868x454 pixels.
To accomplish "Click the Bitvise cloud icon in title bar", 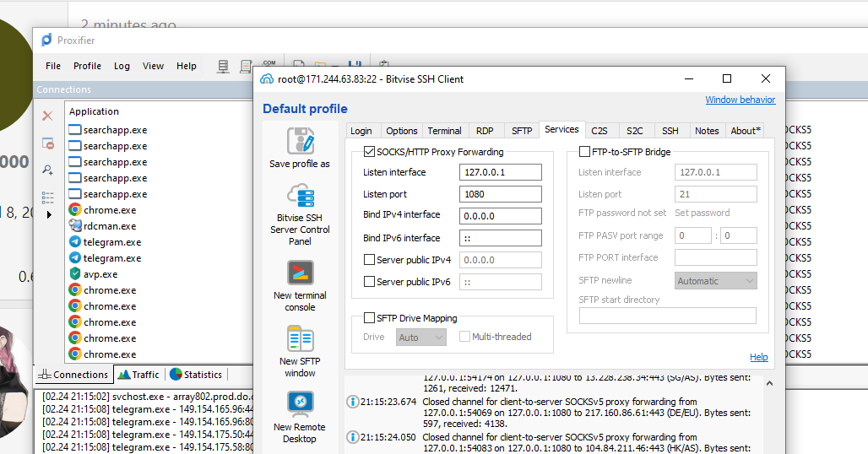I will 267,79.
